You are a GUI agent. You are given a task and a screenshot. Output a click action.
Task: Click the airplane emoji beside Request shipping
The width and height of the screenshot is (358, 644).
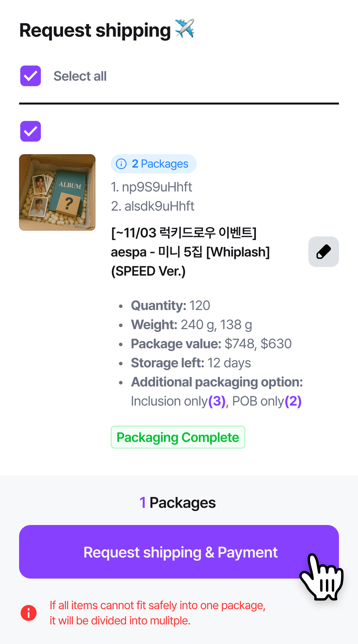pos(185,28)
